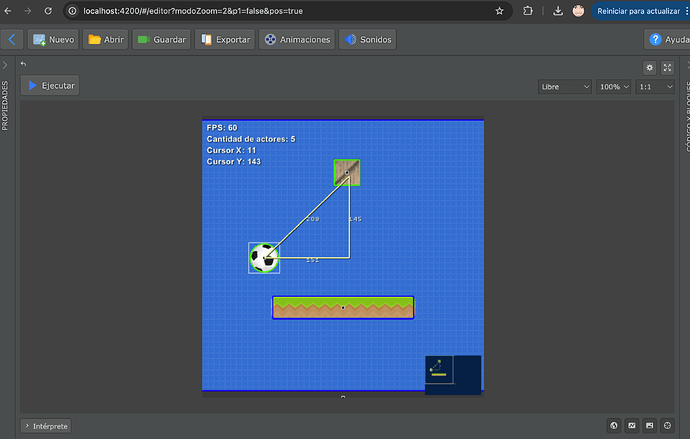Click the Ejecutar play button
This screenshot has width=690, height=439.
[51, 86]
